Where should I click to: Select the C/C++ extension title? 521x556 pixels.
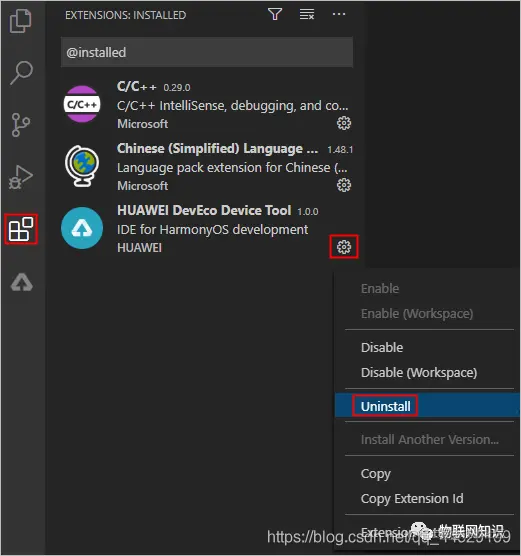pos(137,87)
